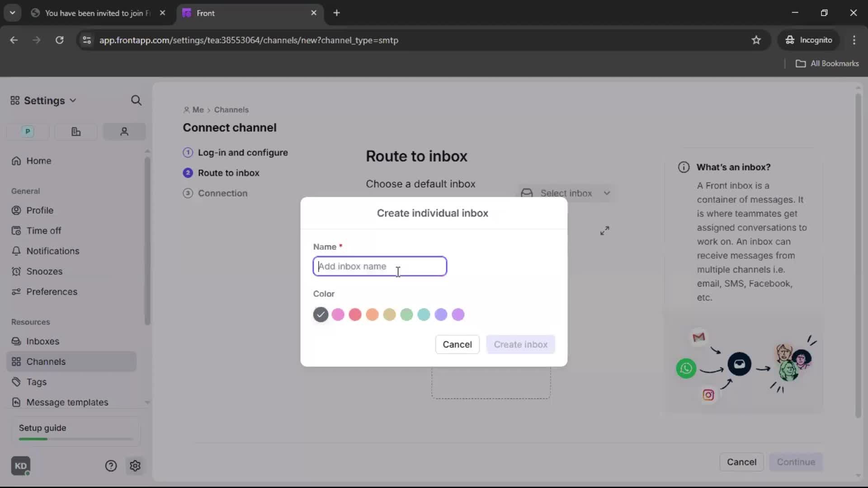Select the purple color swatch
This screenshot has width=868, height=488.
tap(458, 314)
